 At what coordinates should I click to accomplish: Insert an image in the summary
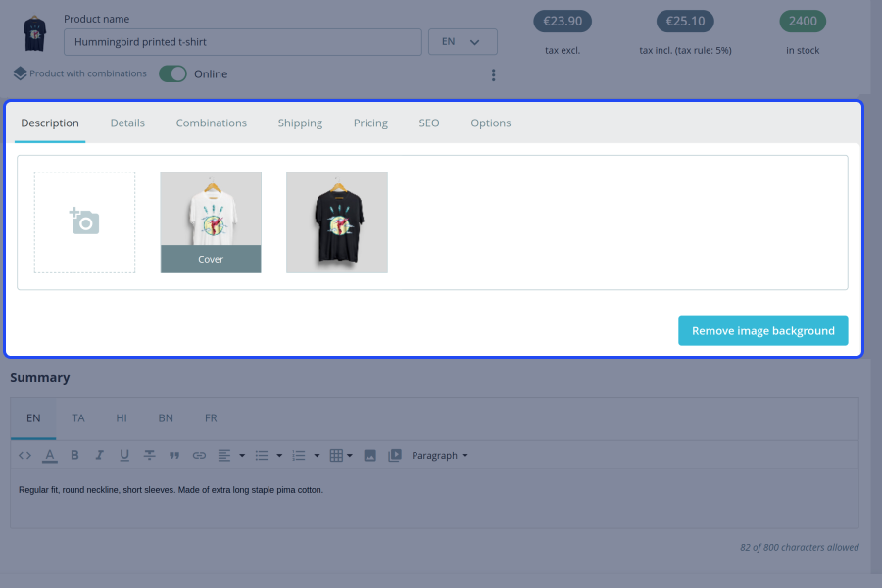(x=370, y=455)
